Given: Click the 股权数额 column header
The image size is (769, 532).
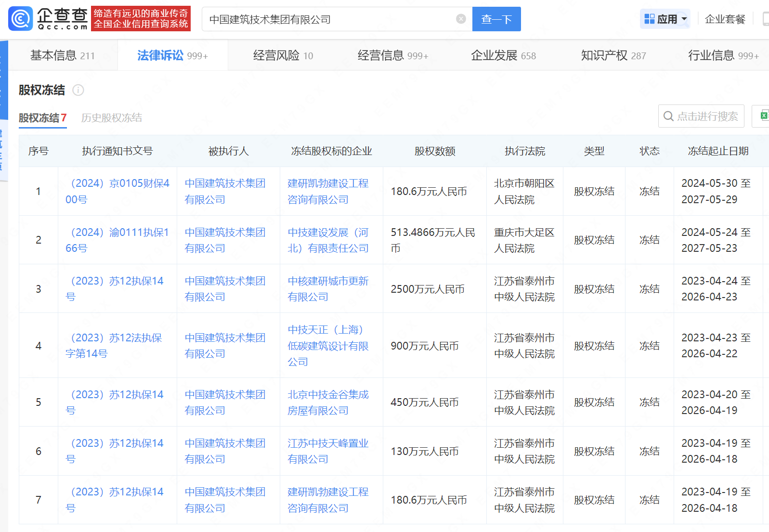Looking at the screenshot, I should (435, 151).
